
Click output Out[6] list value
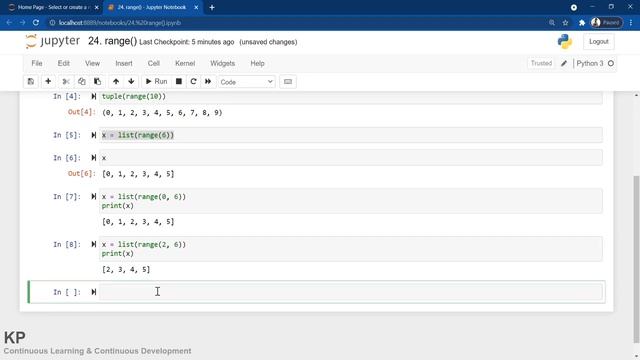138,174
